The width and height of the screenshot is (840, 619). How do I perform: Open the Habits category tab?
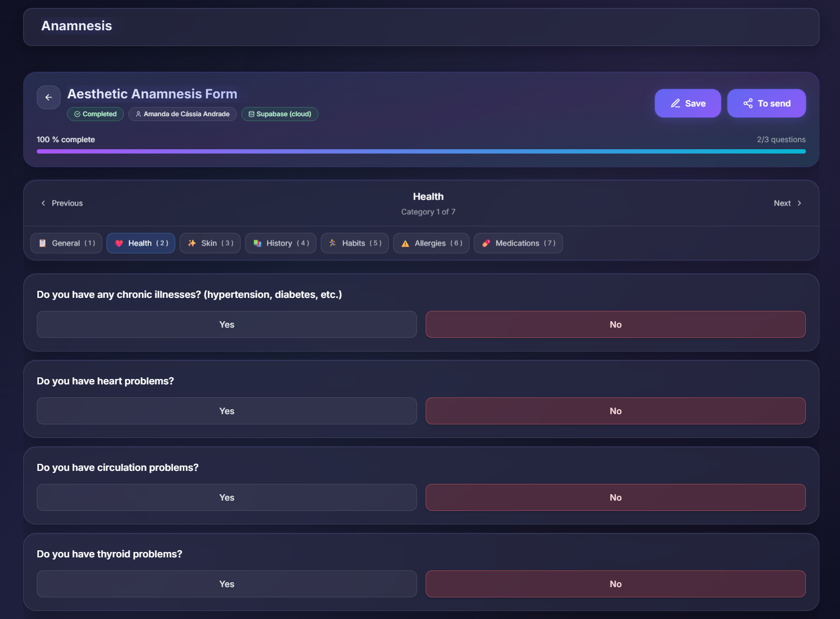click(x=355, y=243)
